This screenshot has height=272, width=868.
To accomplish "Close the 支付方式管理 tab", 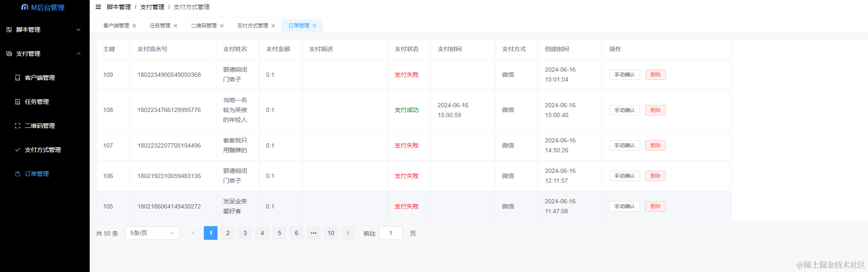I will (x=273, y=26).
